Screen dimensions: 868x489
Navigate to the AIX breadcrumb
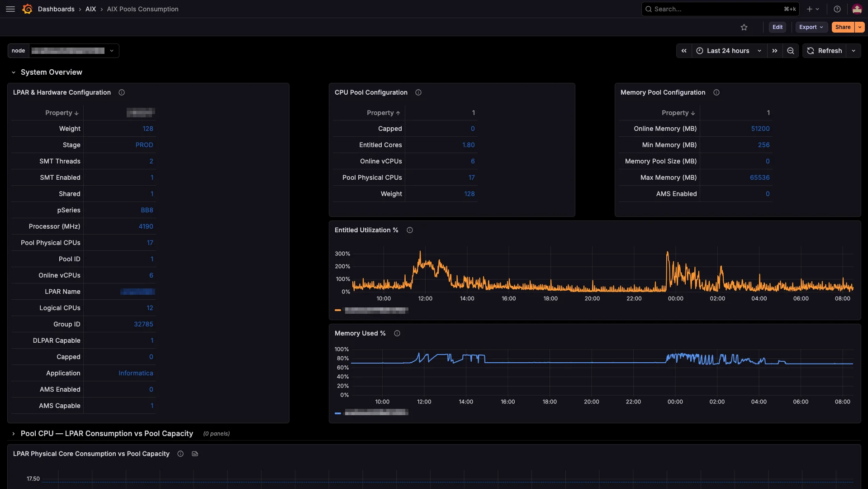(90, 9)
